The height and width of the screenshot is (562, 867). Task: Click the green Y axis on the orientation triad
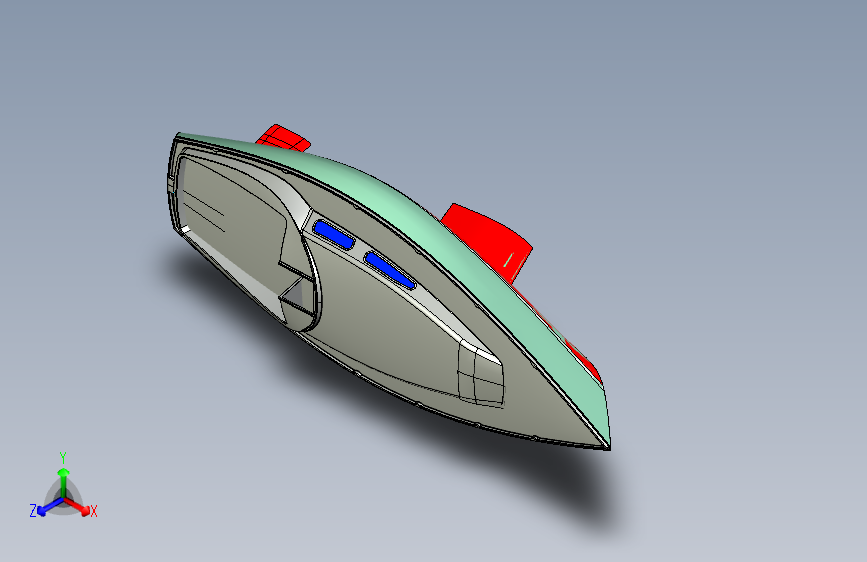(64, 482)
